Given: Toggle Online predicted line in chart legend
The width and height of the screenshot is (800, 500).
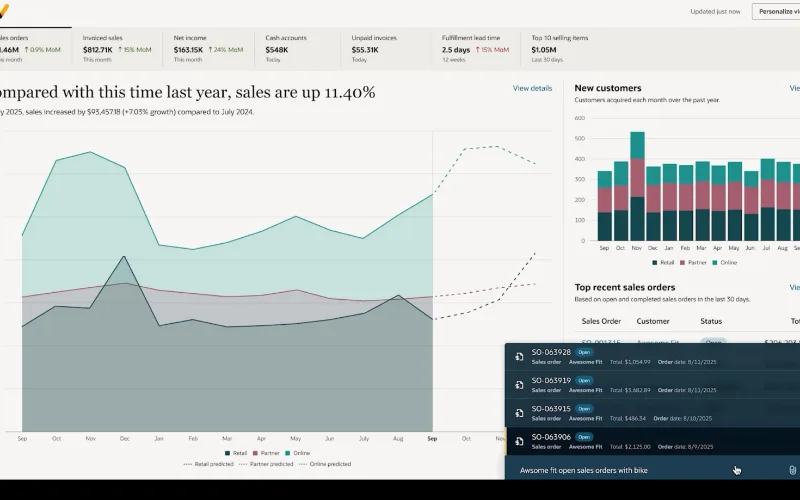Looking at the screenshot, I should [324, 464].
